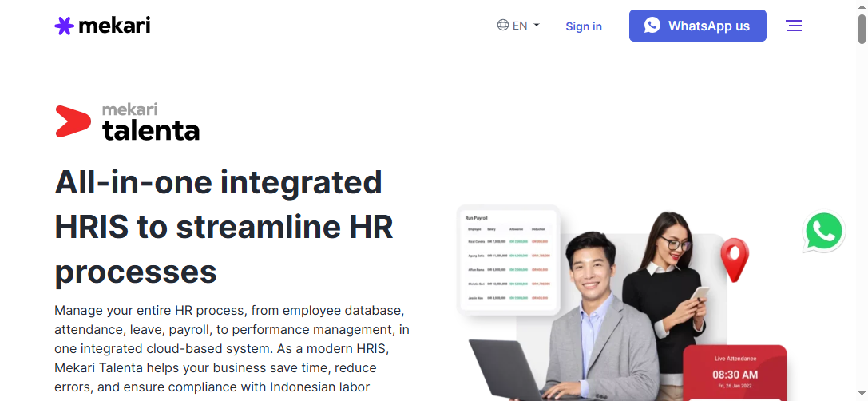
Task: Click the heading 'All-in-one integrated HRIS to streamline HR processes'
Action: tap(224, 227)
